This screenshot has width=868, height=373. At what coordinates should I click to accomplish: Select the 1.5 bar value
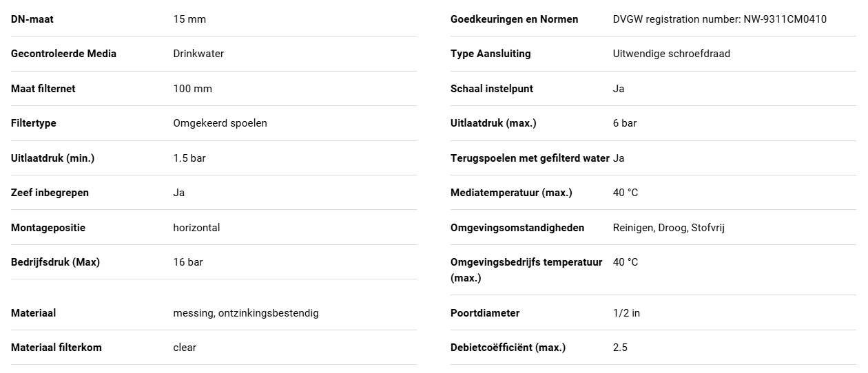coord(189,158)
